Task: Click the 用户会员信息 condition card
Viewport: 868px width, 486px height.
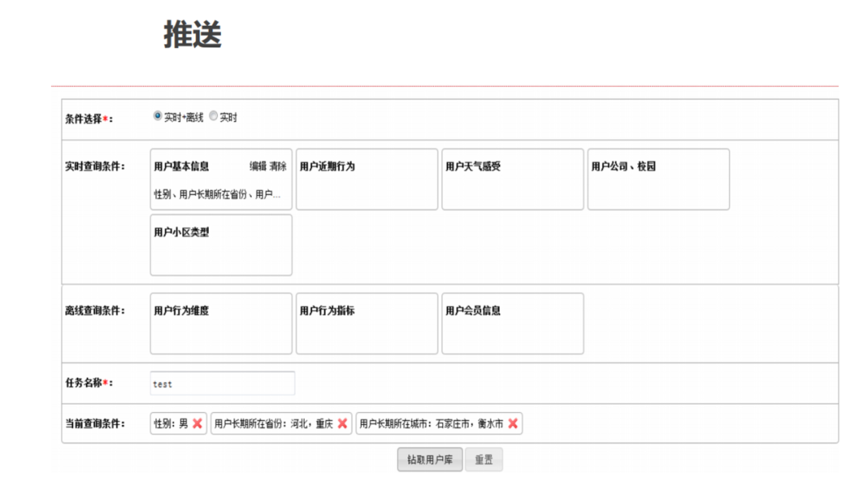Action: (x=512, y=324)
